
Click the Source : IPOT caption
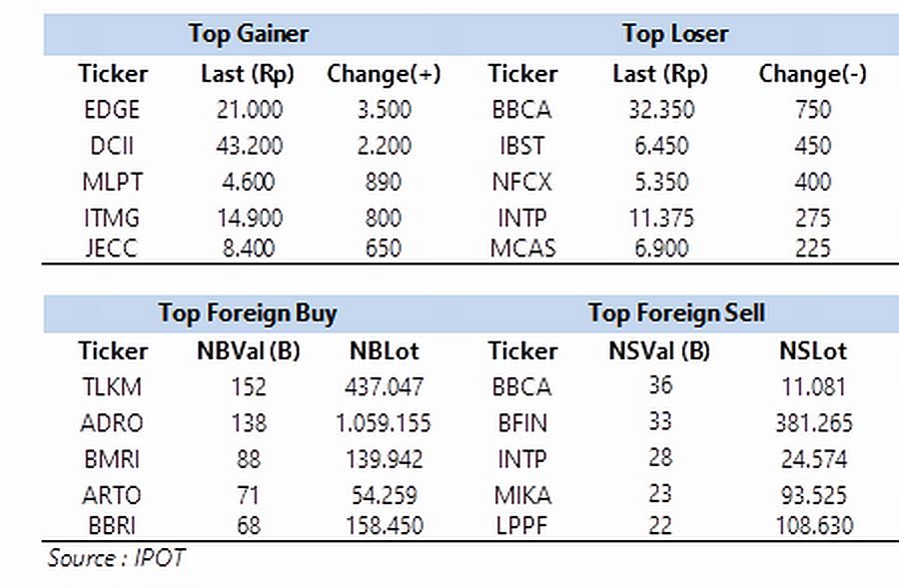117,558
